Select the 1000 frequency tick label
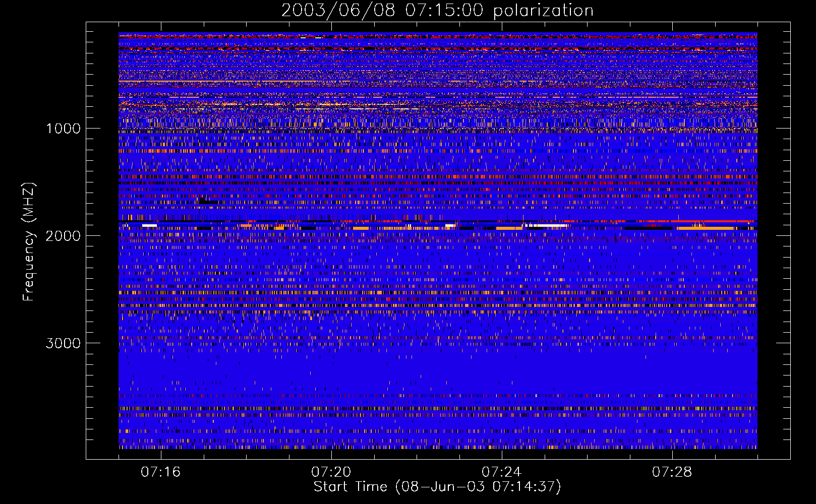 tap(63, 129)
